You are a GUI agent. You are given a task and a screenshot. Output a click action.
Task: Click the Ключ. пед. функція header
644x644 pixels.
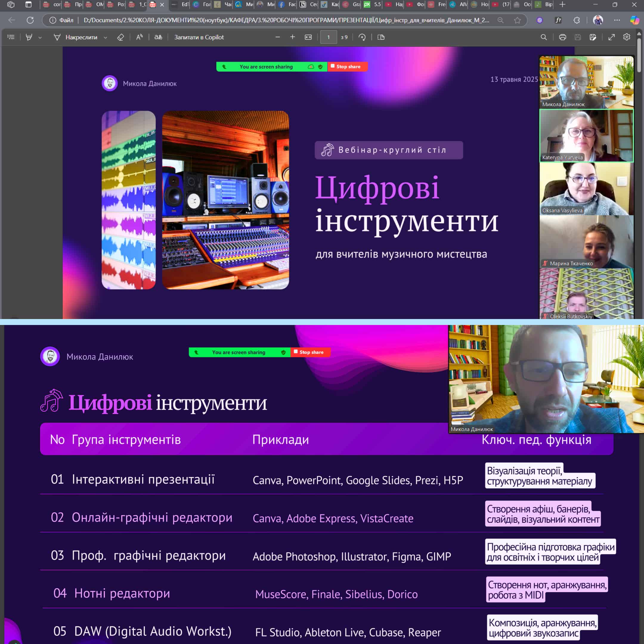(x=536, y=439)
